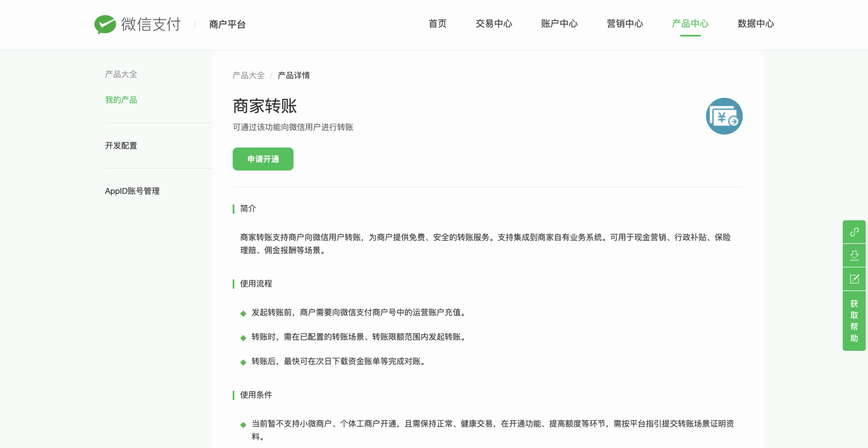Click the 微信支付 logo text
868x448 pixels.
[151, 24]
